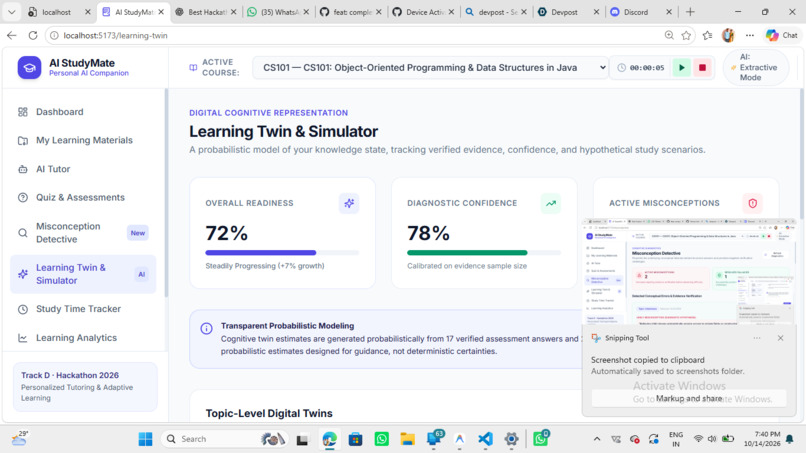This screenshot has width=806, height=453.
Task: Open Misconception Detective page
Action: 84,233
